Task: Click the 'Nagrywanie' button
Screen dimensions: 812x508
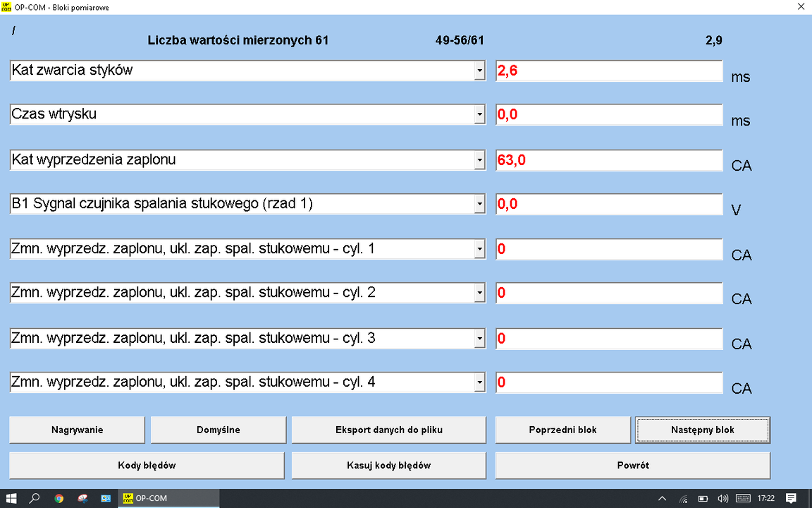Action: (x=77, y=430)
